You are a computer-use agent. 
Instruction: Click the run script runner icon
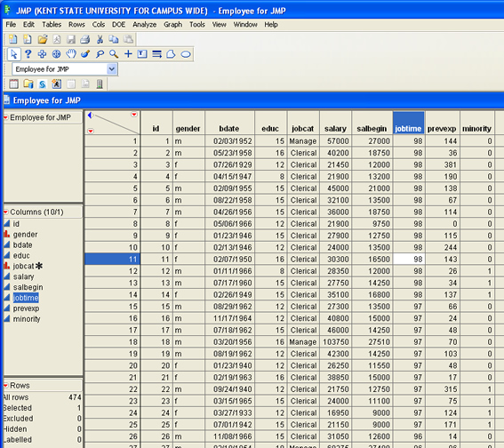tap(57, 84)
